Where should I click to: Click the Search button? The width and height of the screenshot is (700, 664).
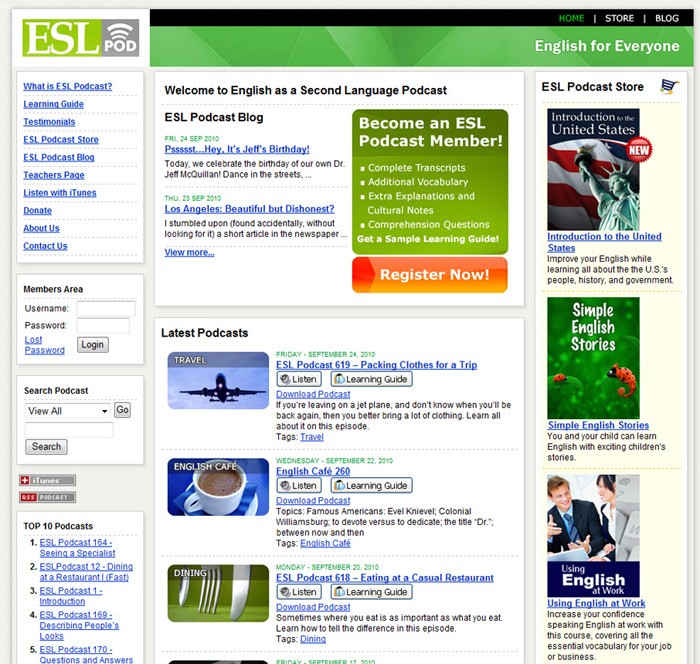click(46, 447)
